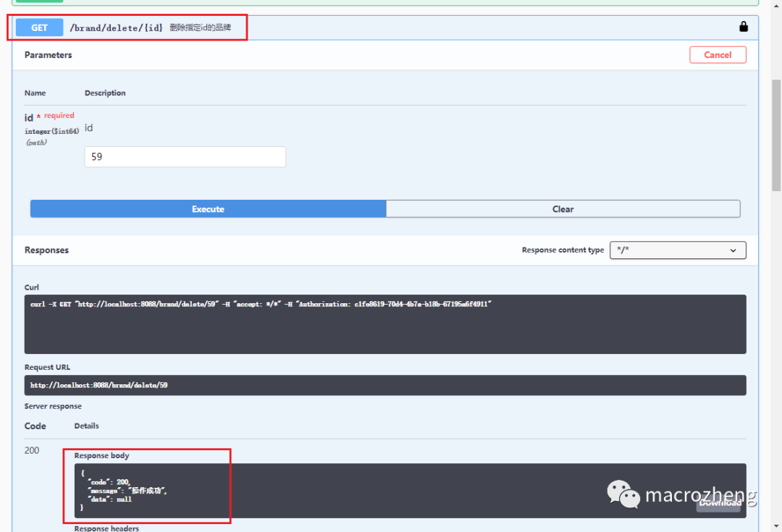Screen dimensions: 782x532
Task: Click the Execute button
Action: (208, 208)
